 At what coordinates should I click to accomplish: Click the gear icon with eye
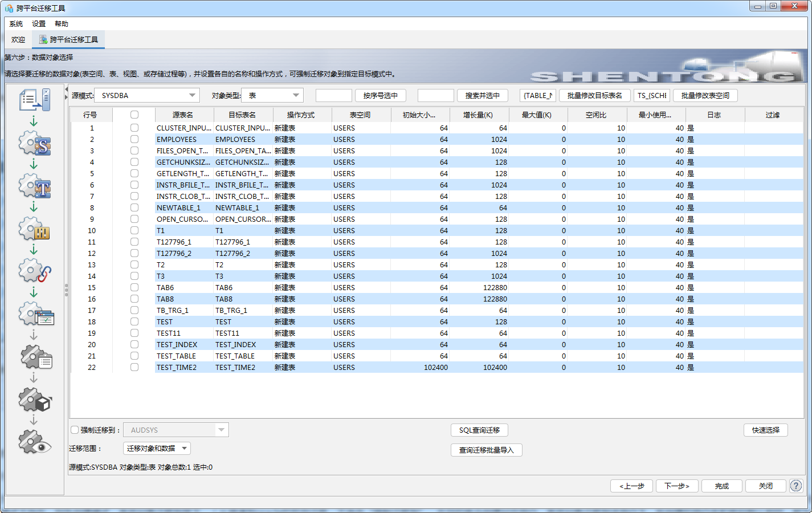pyautogui.click(x=34, y=442)
